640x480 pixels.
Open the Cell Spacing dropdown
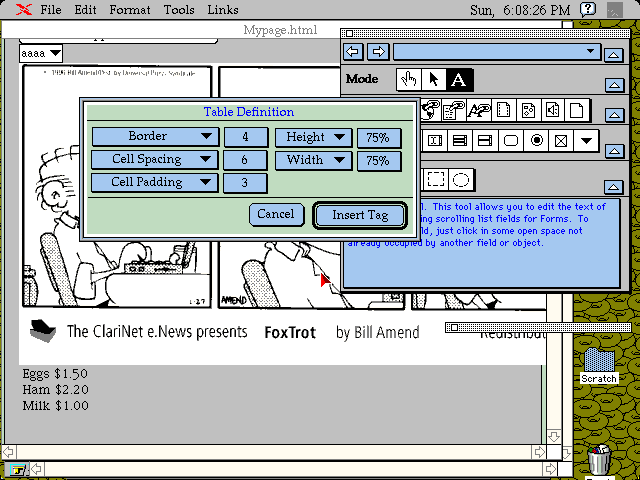[x=155, y=160]
